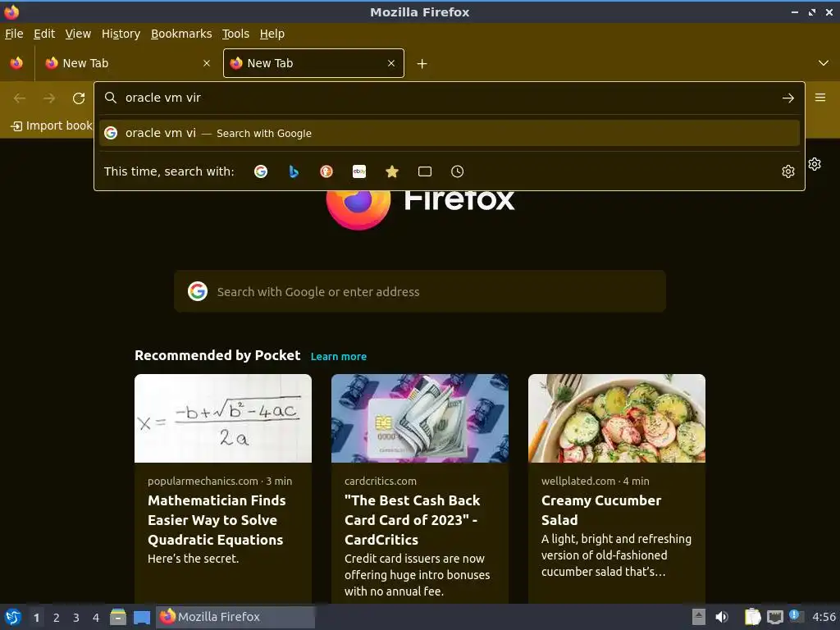Click the 4:56 clock on taskbar
The image size is (840, 630).
824,617
